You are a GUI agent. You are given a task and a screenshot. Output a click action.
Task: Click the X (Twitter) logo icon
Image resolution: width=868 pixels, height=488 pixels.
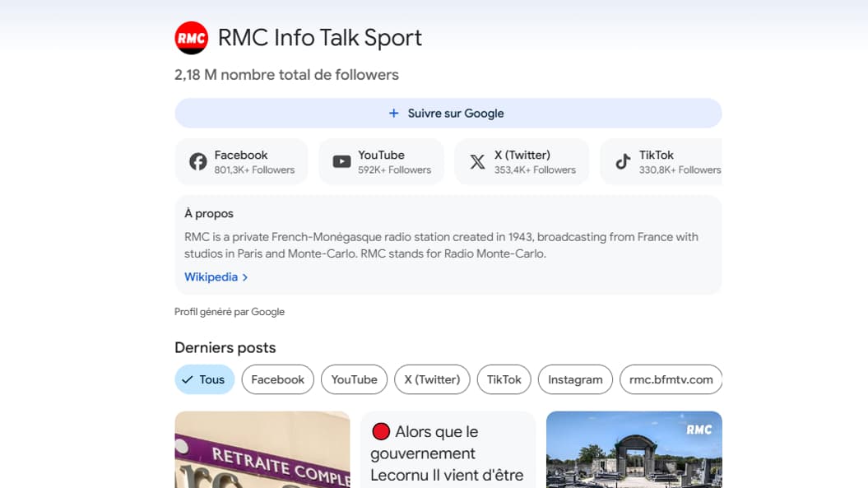(477, 161)
